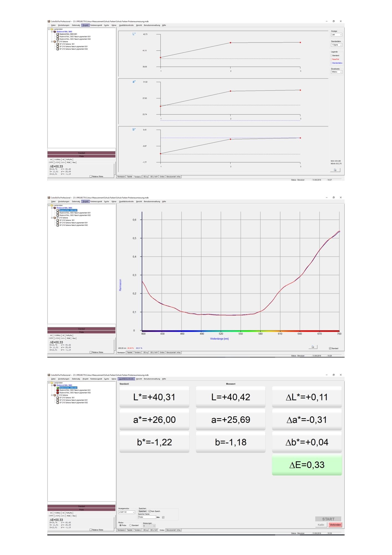Toggle the Auto Speich. checkbox
This screenshot has height=555, width=392.
click(x=150, y=511)
